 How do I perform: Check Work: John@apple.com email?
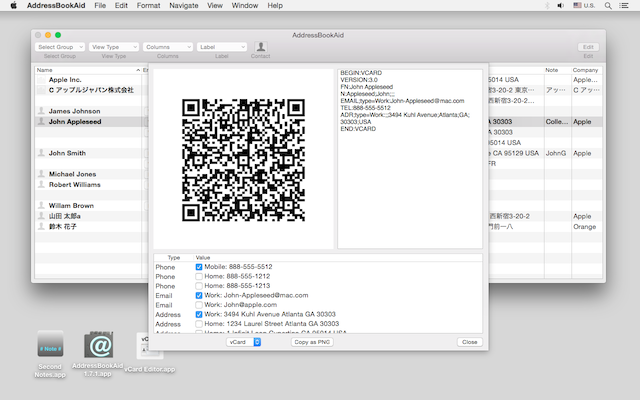199,305
